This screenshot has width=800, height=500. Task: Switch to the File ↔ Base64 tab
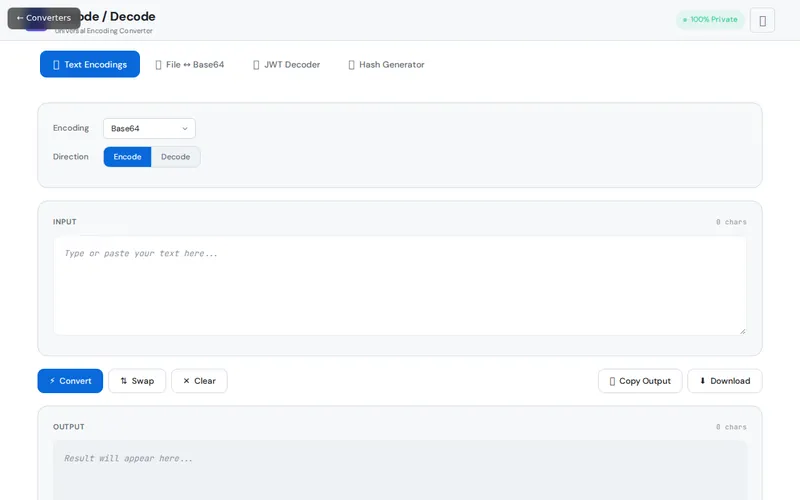tap(190, 64)
